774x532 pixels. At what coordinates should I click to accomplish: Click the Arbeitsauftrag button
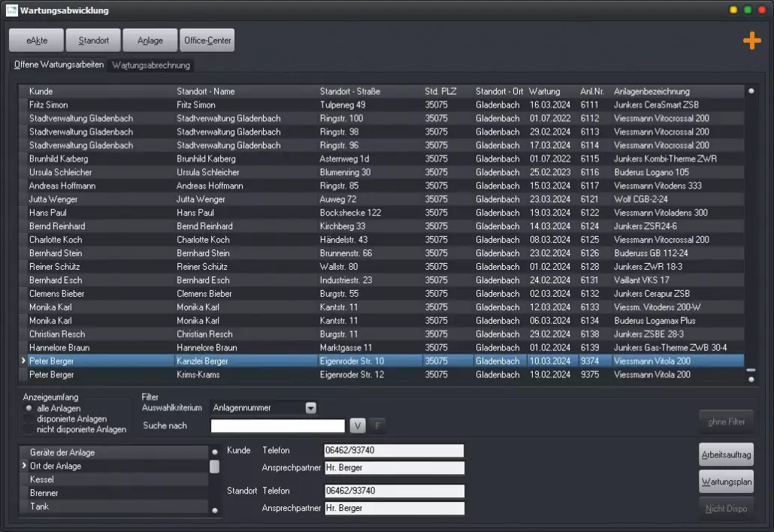pyautogui.click(x=726, y=455)
